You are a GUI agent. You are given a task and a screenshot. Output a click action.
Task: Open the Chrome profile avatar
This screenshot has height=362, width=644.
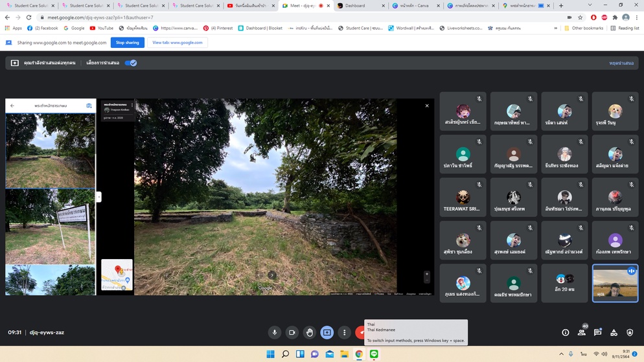coord(626,17)
